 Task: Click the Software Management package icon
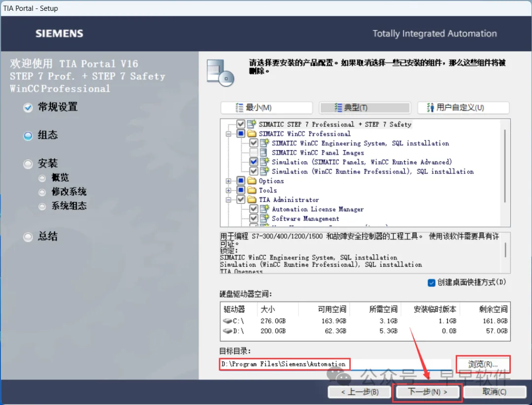(x=265, y=218)
